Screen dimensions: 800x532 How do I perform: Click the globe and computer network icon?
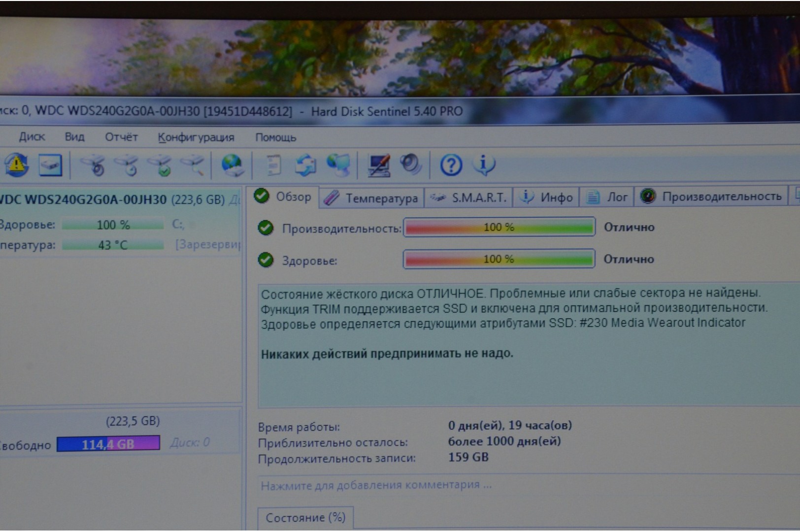(x=338, y=165)
